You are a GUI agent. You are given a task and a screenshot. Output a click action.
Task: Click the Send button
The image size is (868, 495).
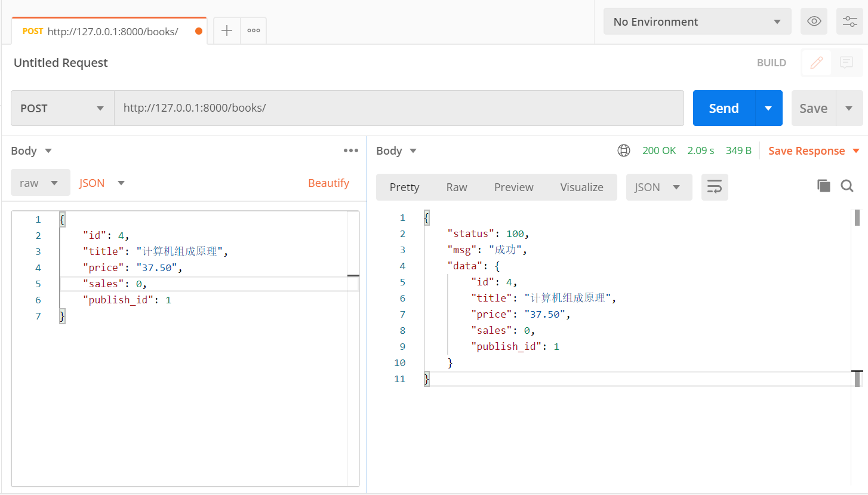[724, 108]
